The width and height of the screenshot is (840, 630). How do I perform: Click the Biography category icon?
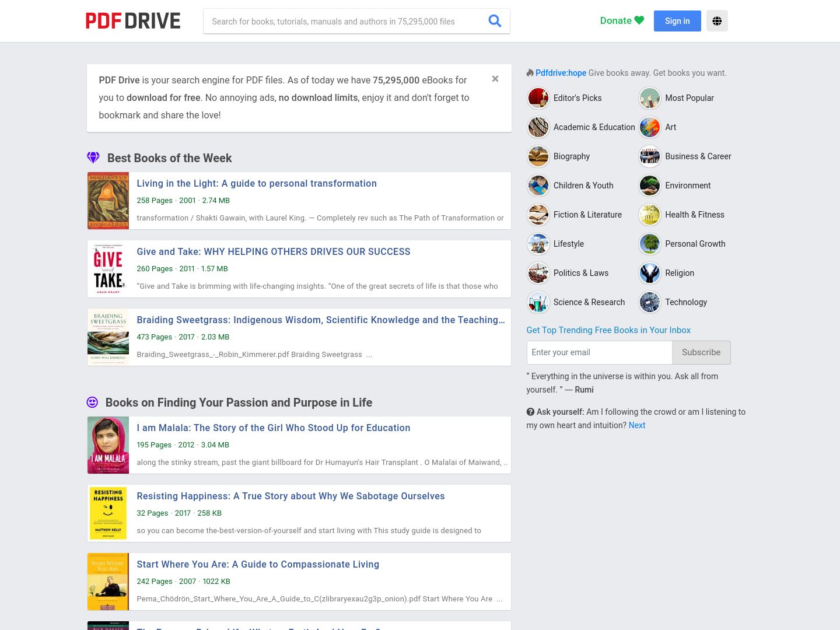pos(538,156)
